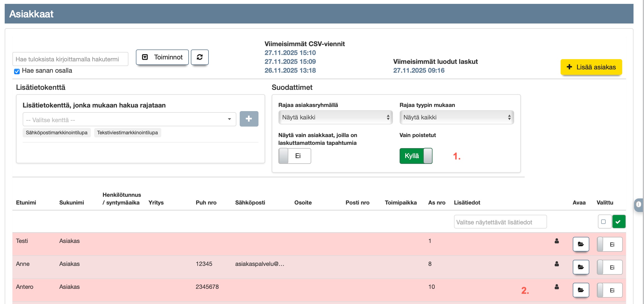The image size is (644, 304).
Task: Open 'Rajaa asiakasryhmällä' dropdown
Action: (x=335, y=117)
